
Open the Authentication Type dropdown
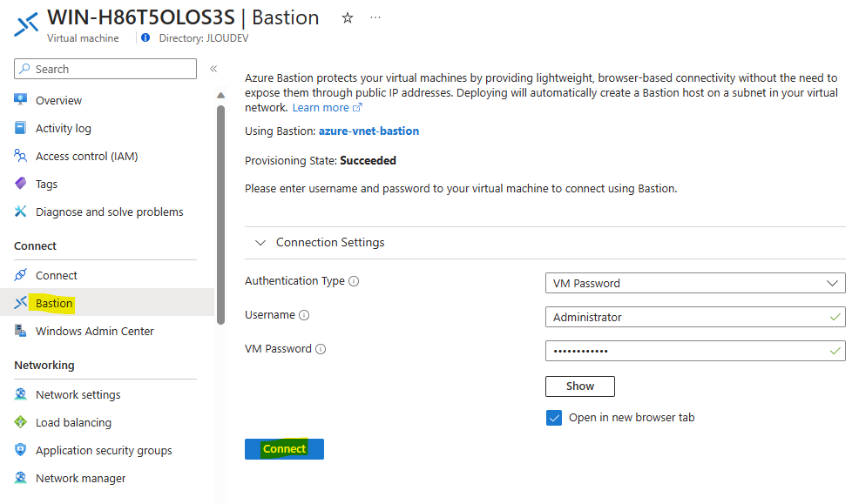click(695, 283)
